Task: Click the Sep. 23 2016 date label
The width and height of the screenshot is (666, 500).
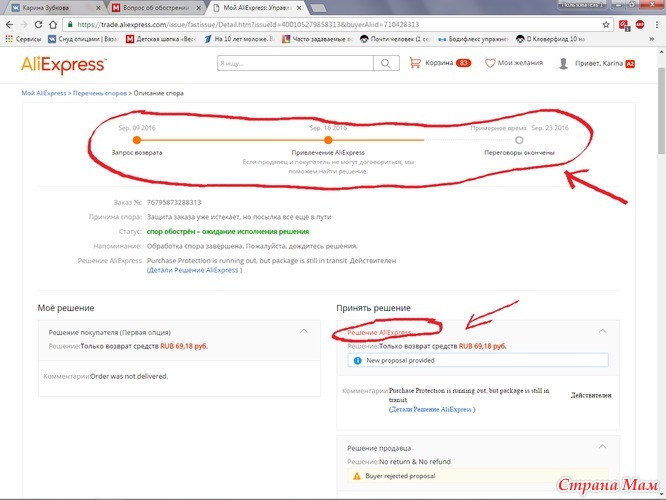Action: coord(550,128)
